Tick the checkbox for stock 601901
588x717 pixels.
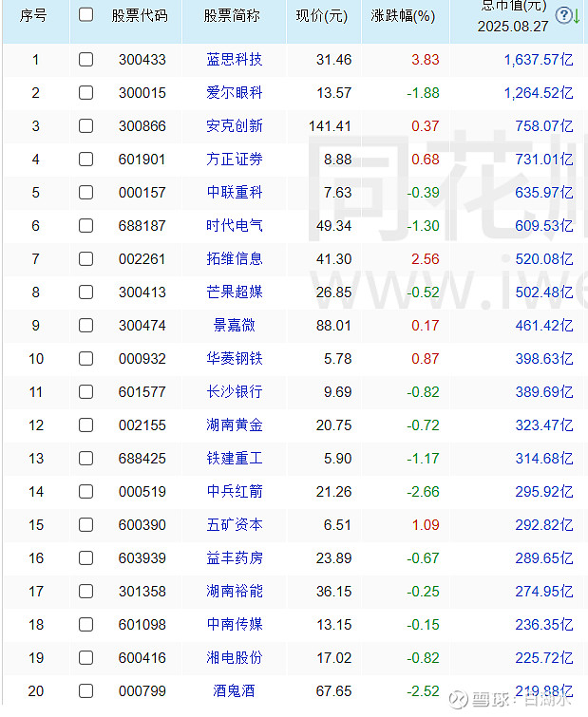click(85, 160)
